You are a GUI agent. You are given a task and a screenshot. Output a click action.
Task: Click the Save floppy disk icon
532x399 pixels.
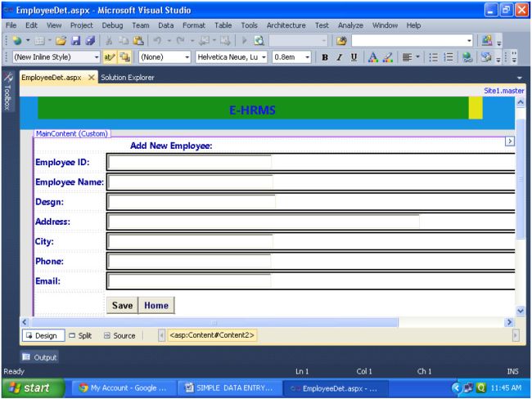[x=75, y=41]
